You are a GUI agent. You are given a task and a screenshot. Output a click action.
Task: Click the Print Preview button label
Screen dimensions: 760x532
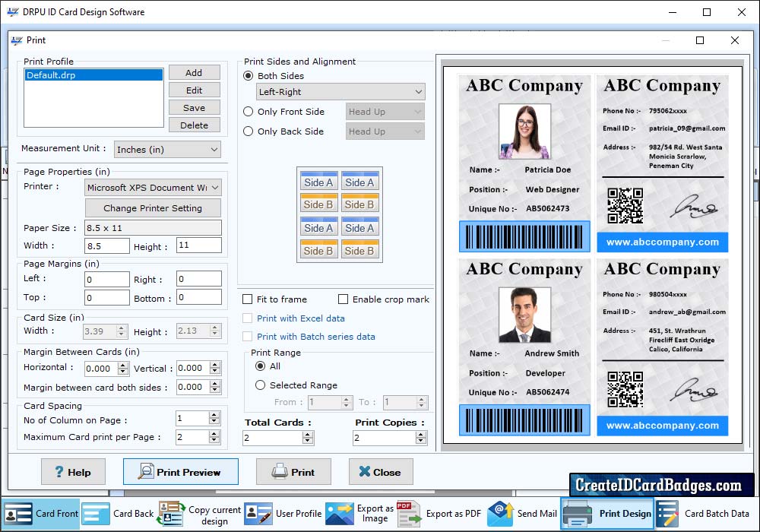[188, 473]
